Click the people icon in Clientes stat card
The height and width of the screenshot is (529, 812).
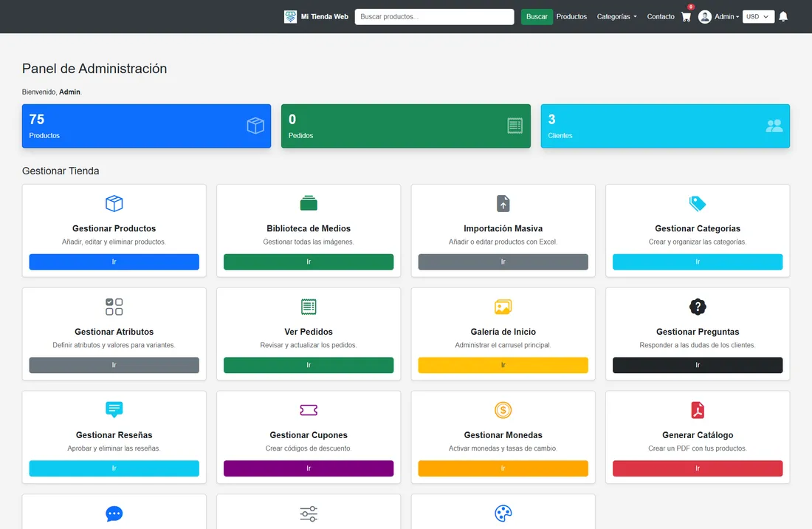click(x=774, y=126)
